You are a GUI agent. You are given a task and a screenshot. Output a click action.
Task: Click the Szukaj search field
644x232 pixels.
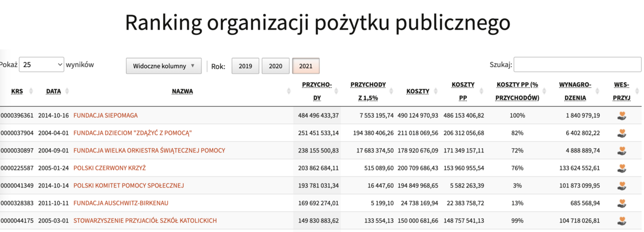577,64
